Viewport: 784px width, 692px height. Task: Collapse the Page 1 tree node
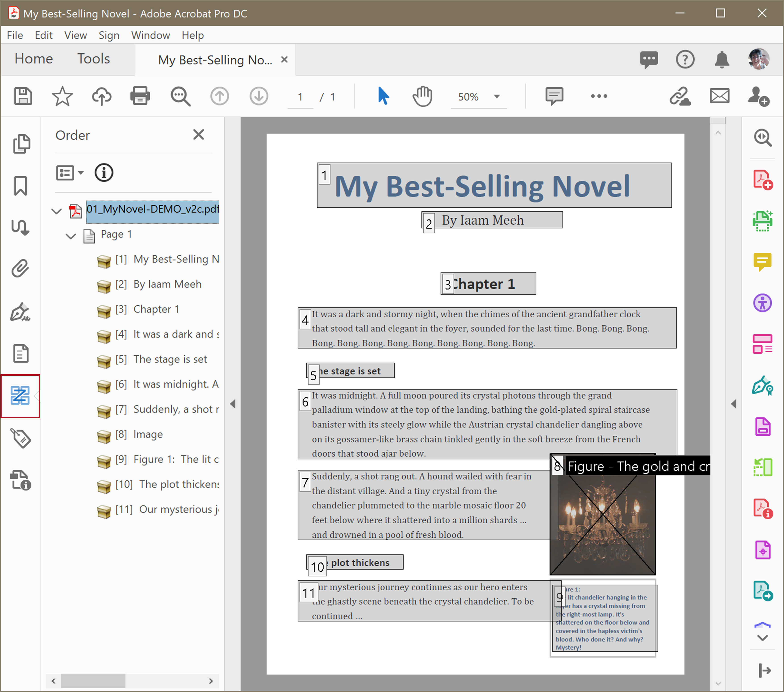coord(71,236)
